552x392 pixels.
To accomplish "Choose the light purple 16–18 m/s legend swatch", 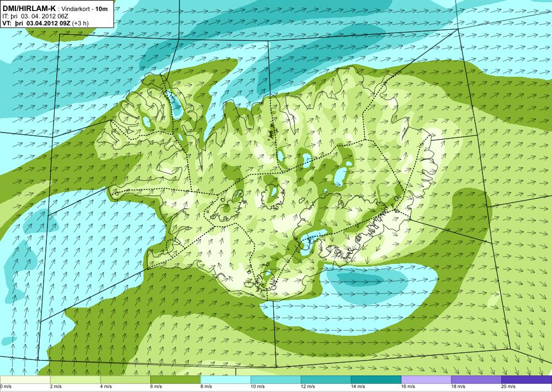I will click(x=426, y=380).
